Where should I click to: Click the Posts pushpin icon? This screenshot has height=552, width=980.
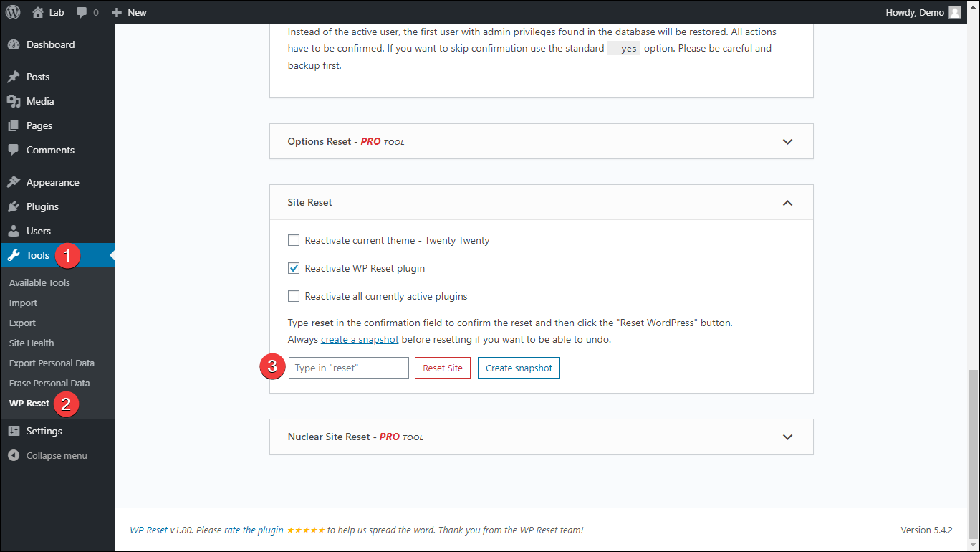coord(14,77)
